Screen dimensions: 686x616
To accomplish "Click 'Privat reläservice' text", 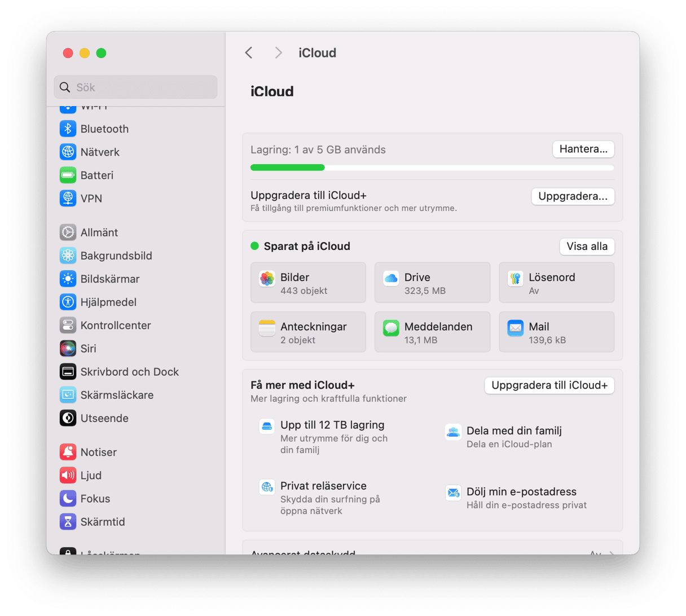I will point(323,486).
